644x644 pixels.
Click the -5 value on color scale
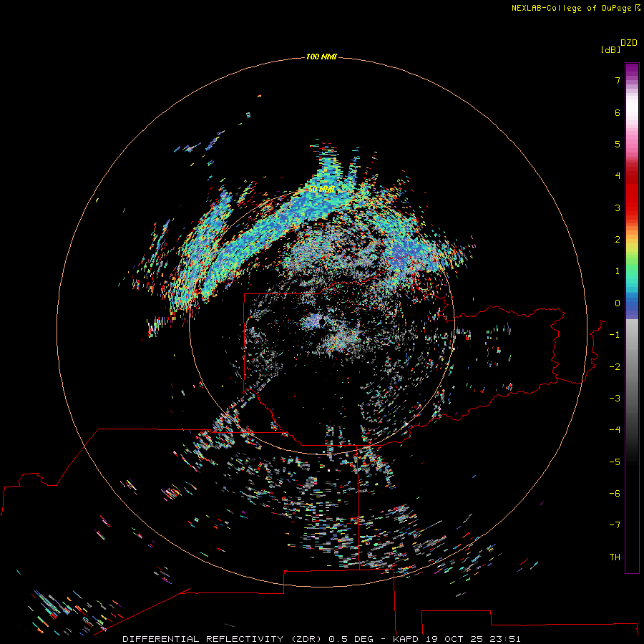[x=615, y=462]
